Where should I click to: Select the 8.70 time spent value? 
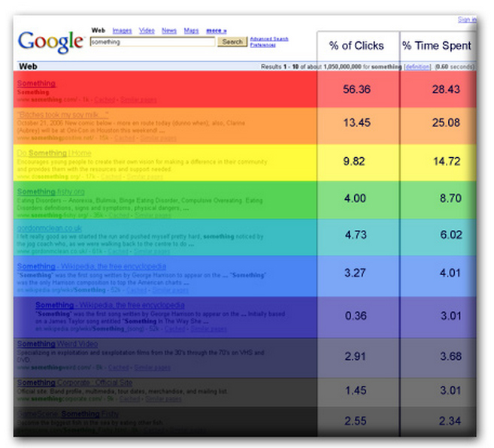[x=450, y=198]
